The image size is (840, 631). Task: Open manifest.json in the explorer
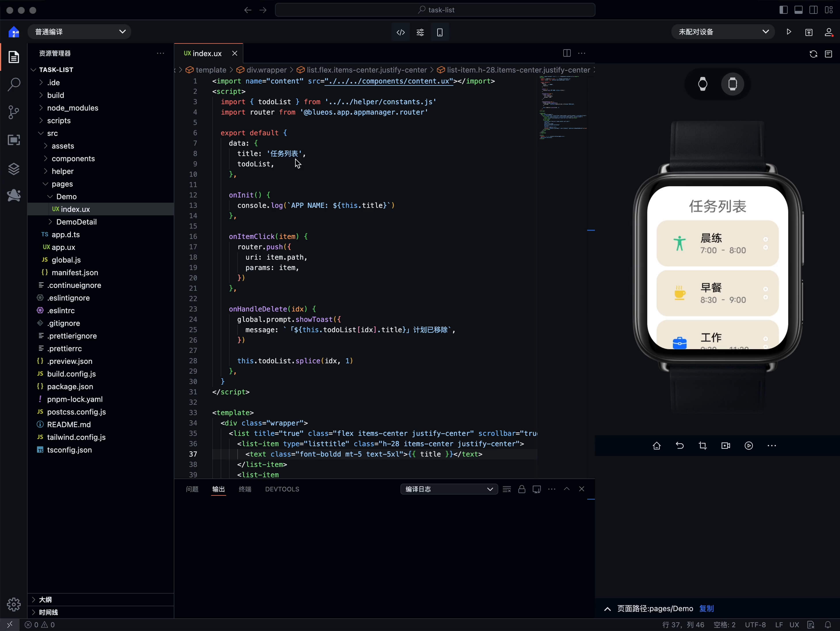point(75,272)
